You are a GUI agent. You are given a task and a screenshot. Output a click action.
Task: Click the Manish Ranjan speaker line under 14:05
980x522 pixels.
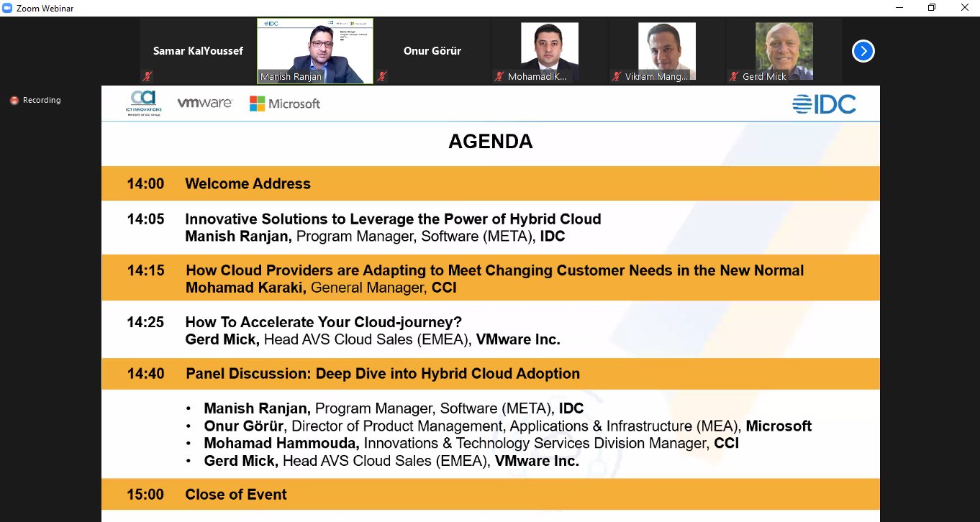click(375, 237)
